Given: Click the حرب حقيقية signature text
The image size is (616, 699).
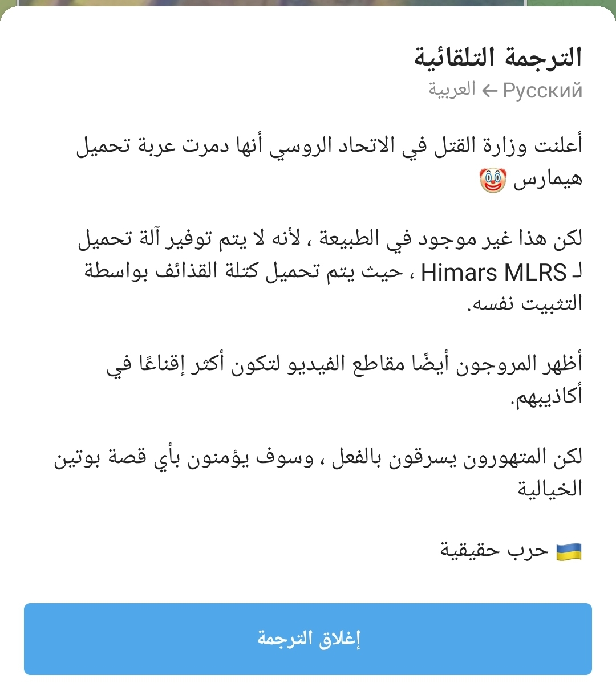Looking at the screenshot, I should 494,551.
